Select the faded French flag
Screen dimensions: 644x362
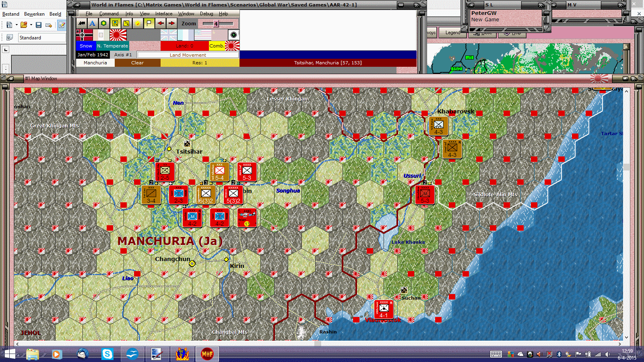(x=186, y=35)
